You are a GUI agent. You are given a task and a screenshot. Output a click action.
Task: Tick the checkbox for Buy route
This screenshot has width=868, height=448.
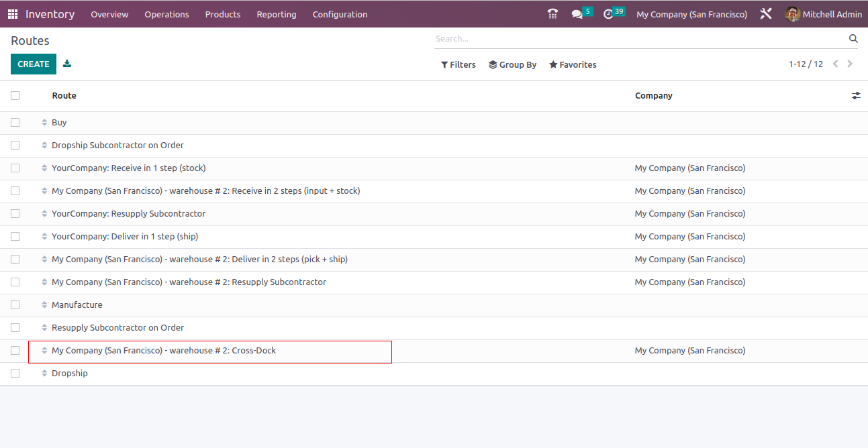(x=15, y=123)
